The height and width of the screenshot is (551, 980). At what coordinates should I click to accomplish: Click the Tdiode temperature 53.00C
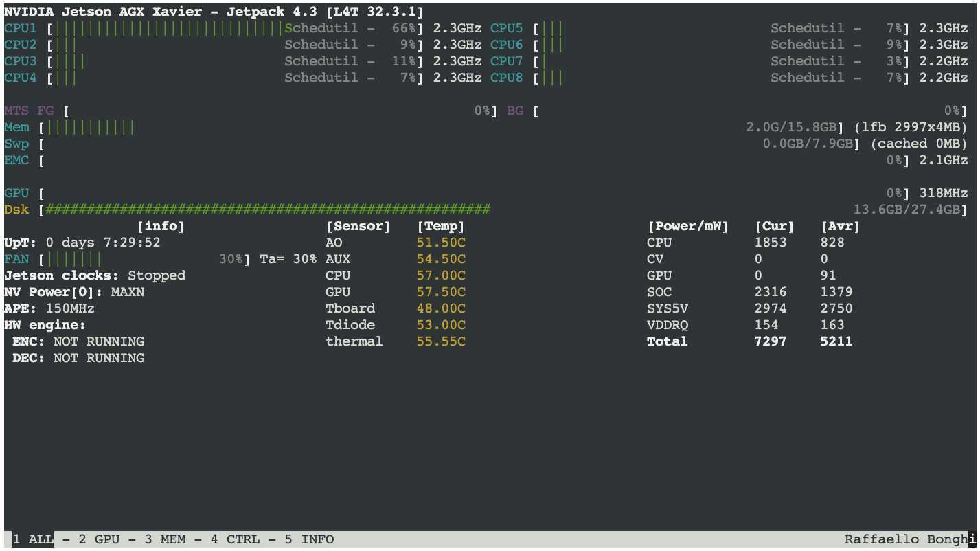tap(441, 325)
